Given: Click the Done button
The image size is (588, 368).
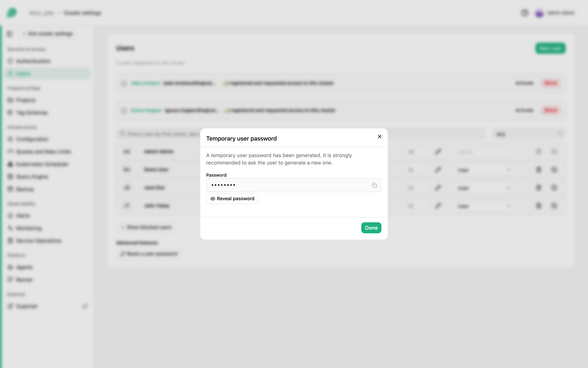Looking at the screenshot, I should pyautogui.click(x=371, y=228).
